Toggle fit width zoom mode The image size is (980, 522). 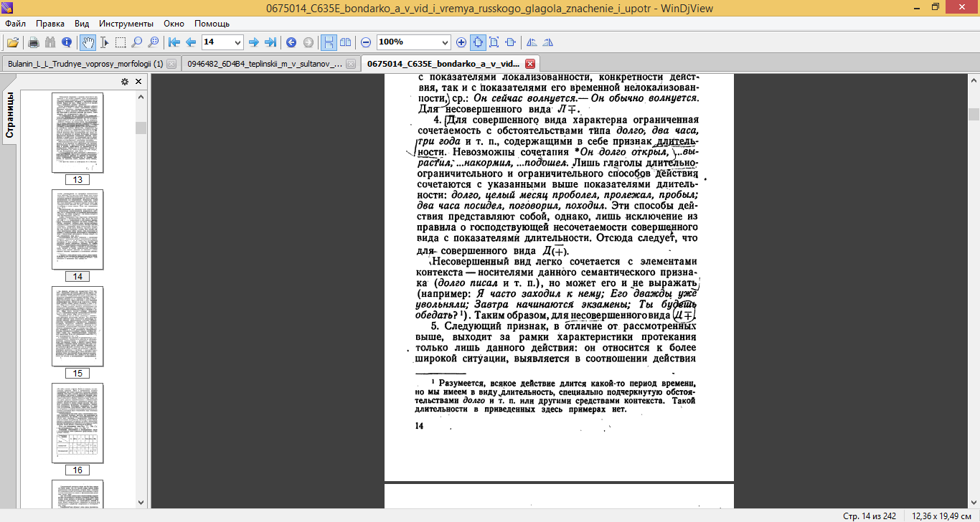[x=511, y=42]
